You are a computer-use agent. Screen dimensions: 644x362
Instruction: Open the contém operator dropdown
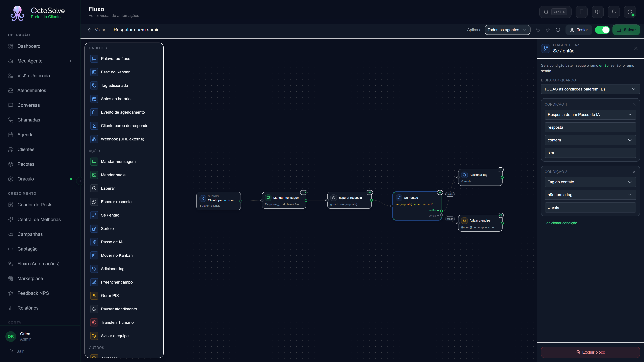tap(590, 140)
